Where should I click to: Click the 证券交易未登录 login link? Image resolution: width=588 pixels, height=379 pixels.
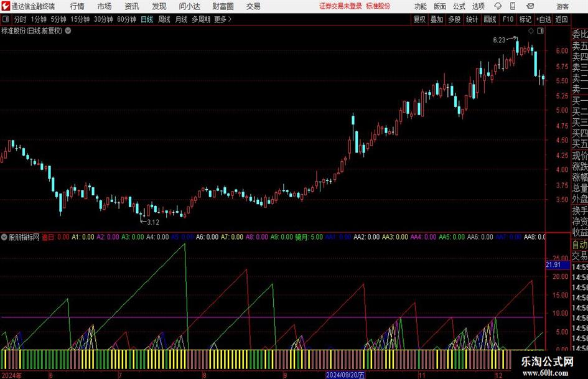point(341,6)
